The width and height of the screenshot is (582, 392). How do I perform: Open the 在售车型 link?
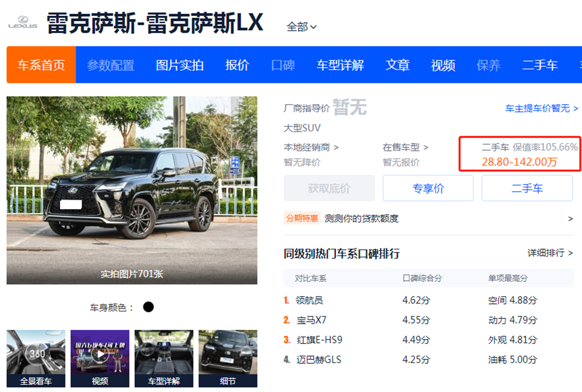(406, 147)
